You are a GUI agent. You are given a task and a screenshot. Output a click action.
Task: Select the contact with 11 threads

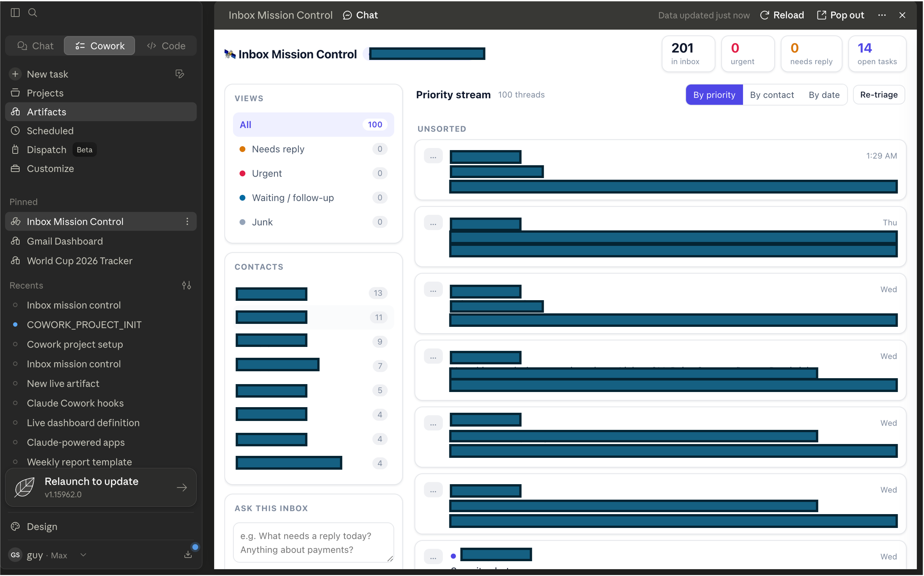point(313,318)
